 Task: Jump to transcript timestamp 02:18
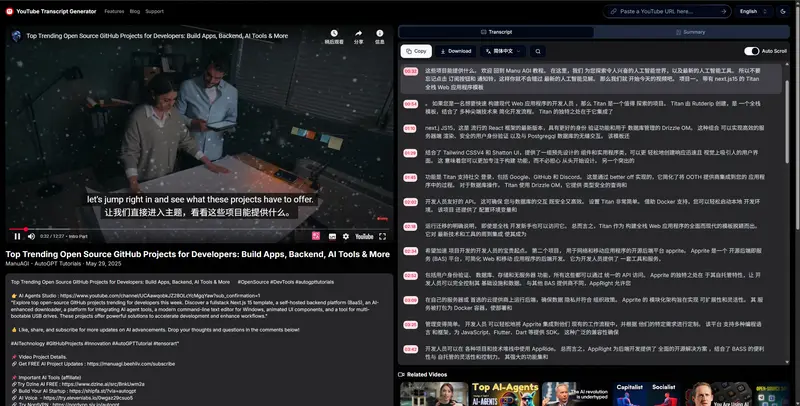tap(411, 226)
